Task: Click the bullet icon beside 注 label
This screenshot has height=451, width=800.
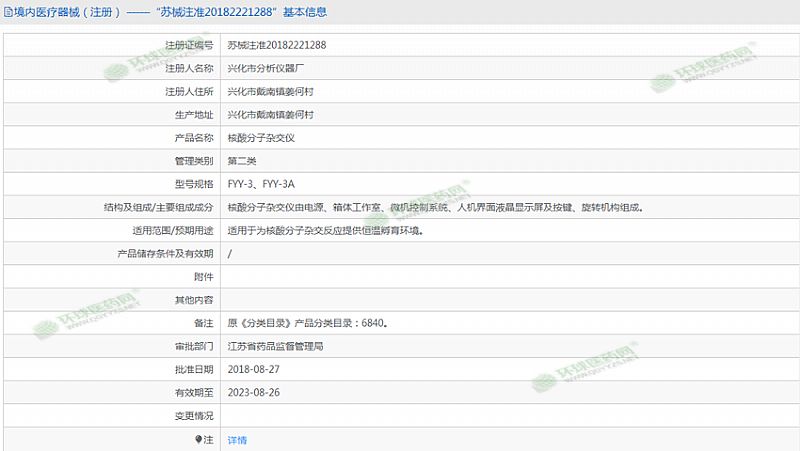Action: (x=198, y=439)
